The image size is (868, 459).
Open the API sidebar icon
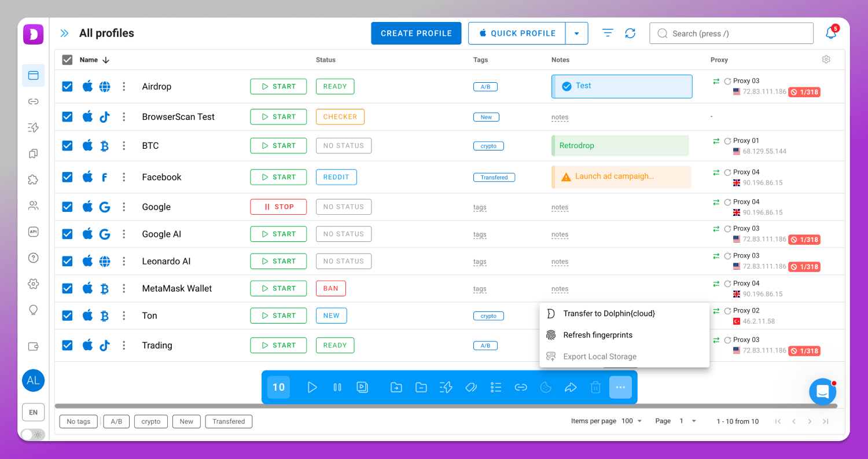click(33, 232)
